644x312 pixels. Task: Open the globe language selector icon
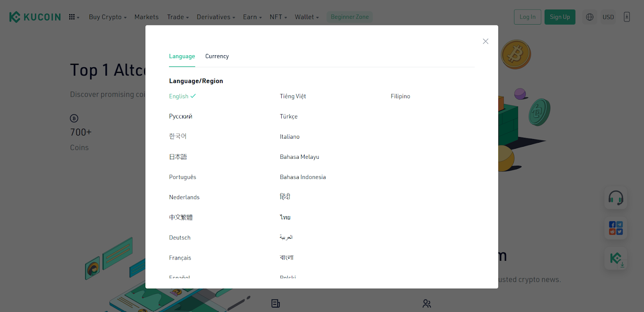click(x=590, y=17)
